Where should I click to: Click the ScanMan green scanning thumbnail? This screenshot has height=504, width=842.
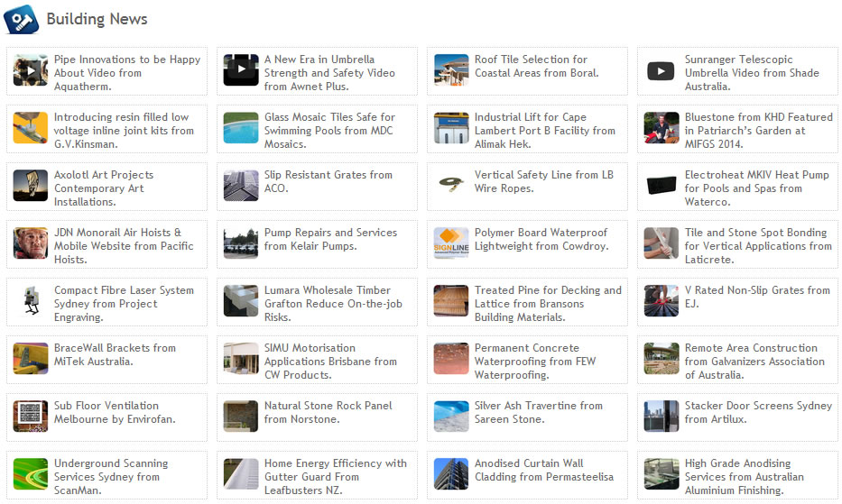[x=31, y=474]
